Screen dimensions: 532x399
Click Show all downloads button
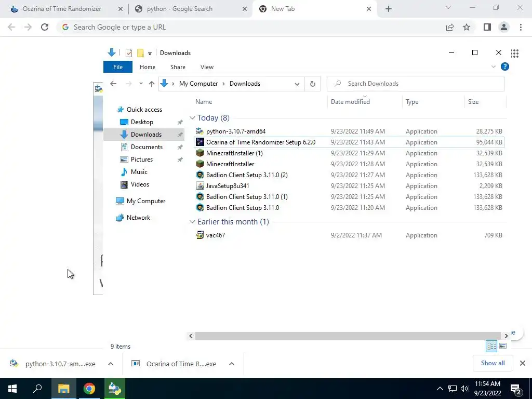493,363
